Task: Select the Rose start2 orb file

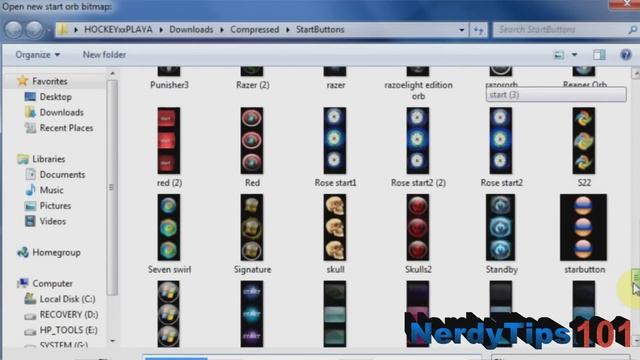Action: (x=501, y=140)
